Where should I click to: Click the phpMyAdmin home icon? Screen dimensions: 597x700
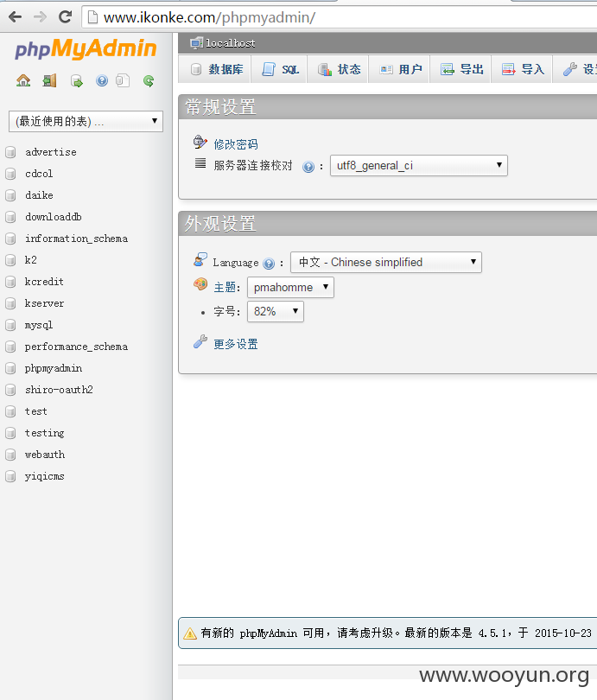tap(23, 81)
